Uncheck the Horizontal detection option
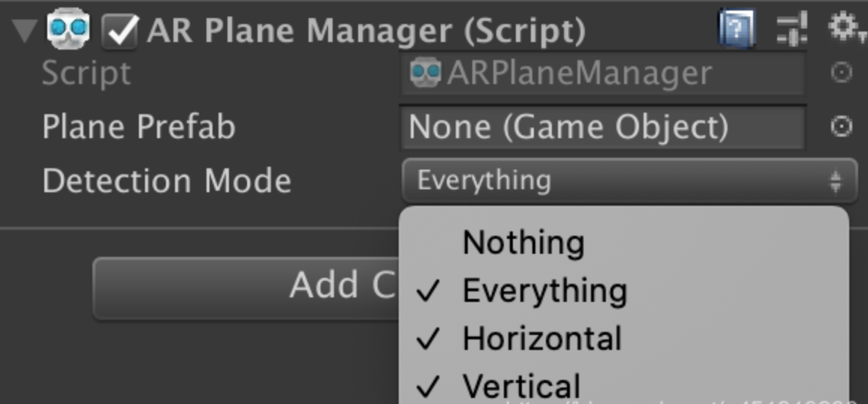The width and height of the screenshot is (868, 404). point(541,339)
